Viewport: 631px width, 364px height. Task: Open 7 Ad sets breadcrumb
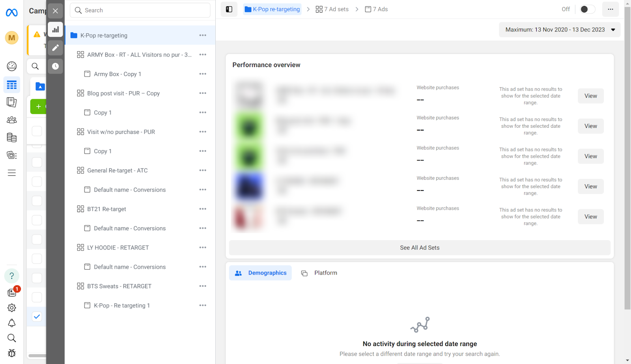coord(332,9)
